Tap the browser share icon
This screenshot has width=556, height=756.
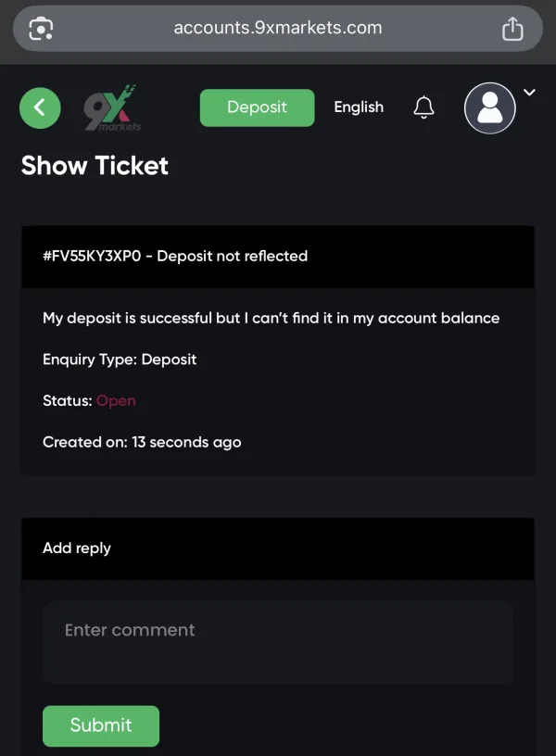512,29
